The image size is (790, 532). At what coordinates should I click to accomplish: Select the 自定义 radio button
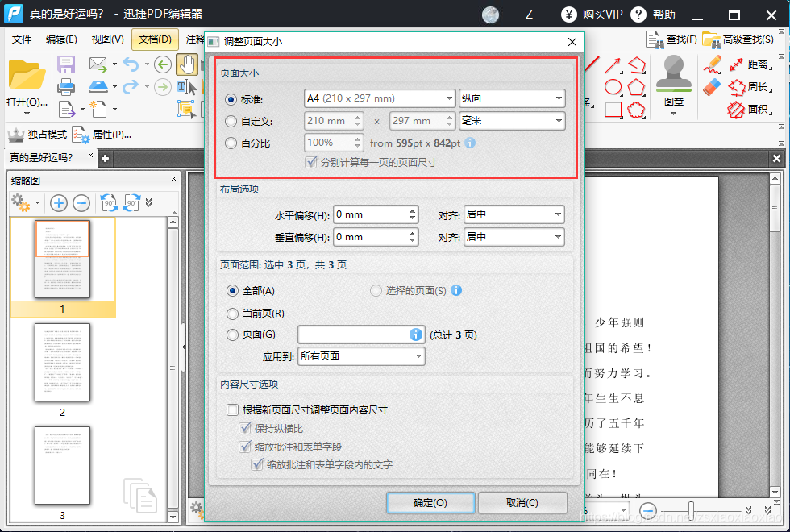231,122
